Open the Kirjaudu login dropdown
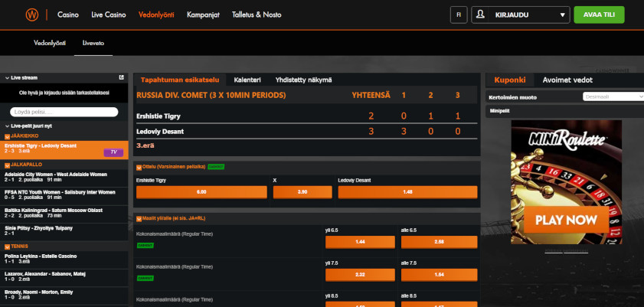The height and width of the screenshot is (307, 644). click(x=521, y=15)
